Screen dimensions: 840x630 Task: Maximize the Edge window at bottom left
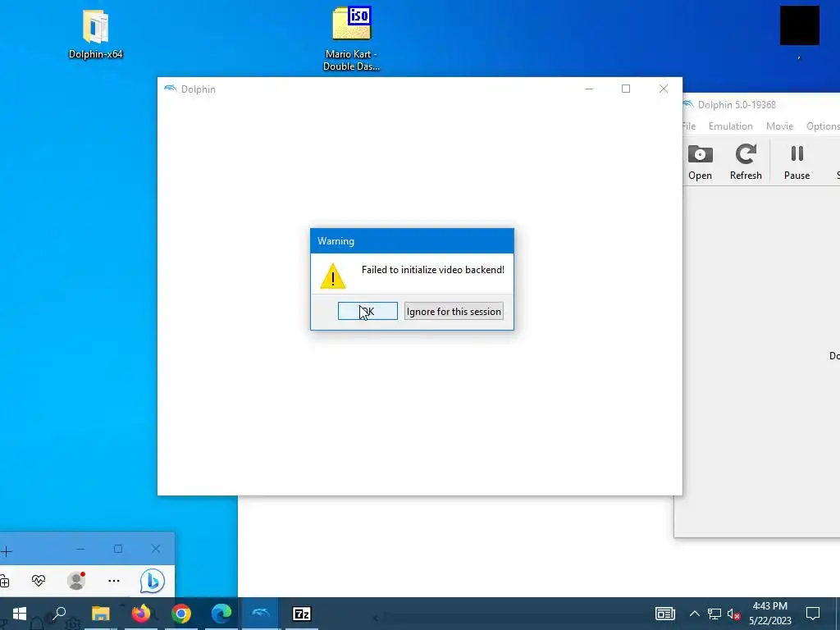tap(118, 549)
